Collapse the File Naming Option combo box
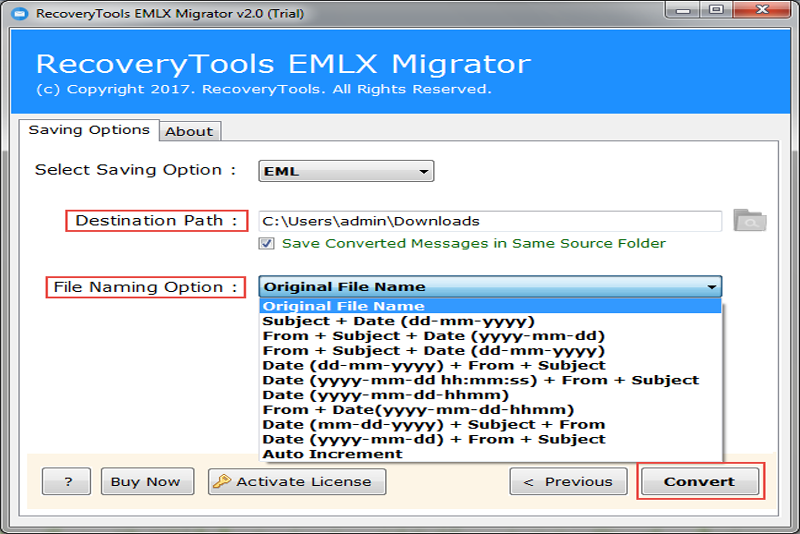This screenshot has height=534, width=800. coord(490,287)
